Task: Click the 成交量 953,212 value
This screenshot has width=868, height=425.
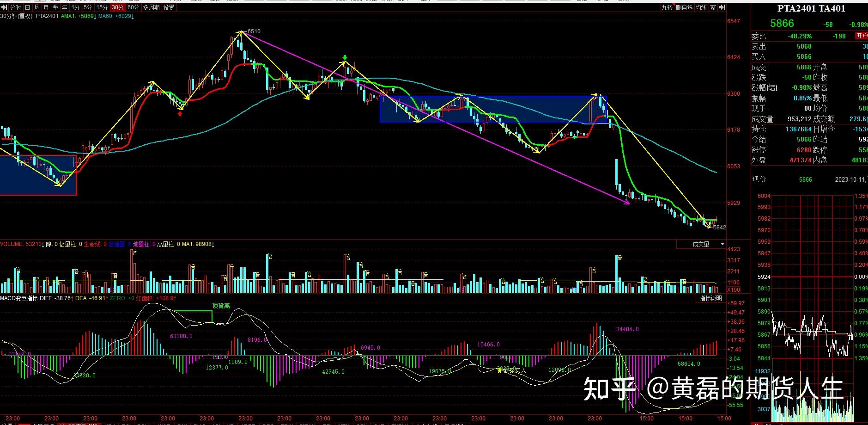Action: [x=799, y=119]
